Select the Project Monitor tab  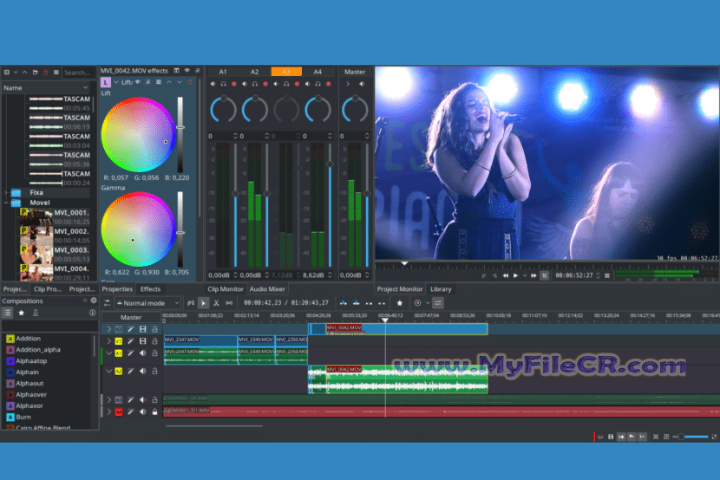tap(399, 289)
